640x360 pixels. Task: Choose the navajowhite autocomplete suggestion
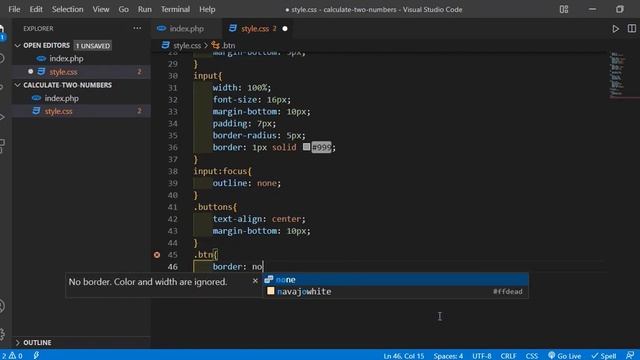pyautogui.click(x=396, y=291)
